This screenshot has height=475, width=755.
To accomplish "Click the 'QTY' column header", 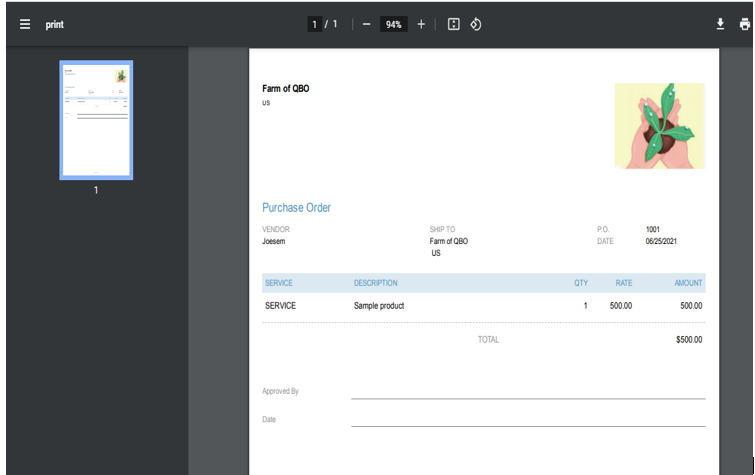I will (x=581, y=283).
